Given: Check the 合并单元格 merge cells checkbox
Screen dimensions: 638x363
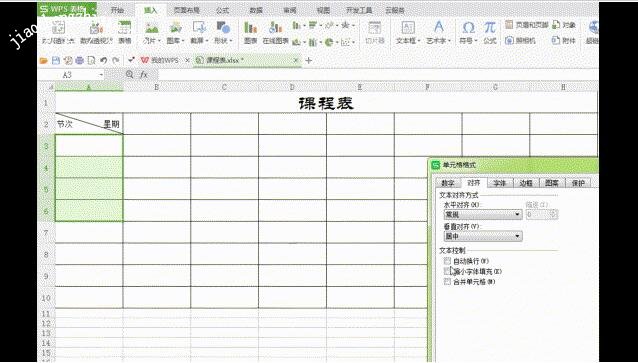Looking at the screenshot, I should tap(448, 282).
